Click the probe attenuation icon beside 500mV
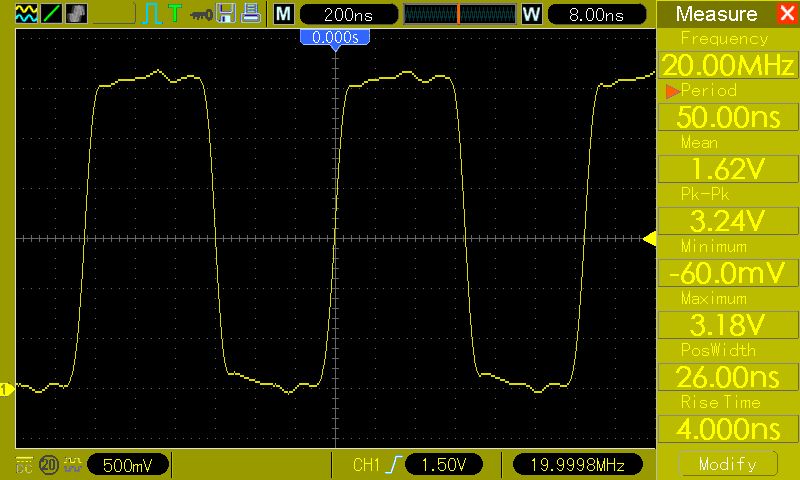This screenshot has height=480, width=800. [x=73, y=465]
